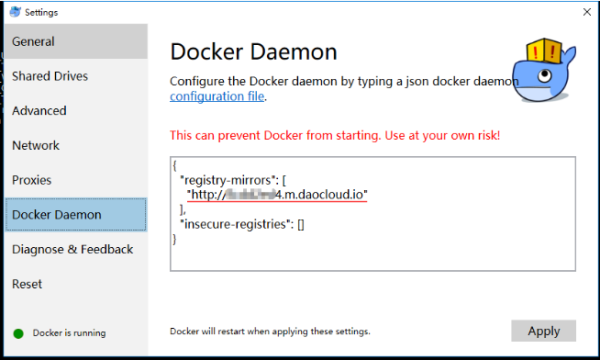Select the Network settings tab
Viewport: 600px width, 360px height.
(76, 145)
